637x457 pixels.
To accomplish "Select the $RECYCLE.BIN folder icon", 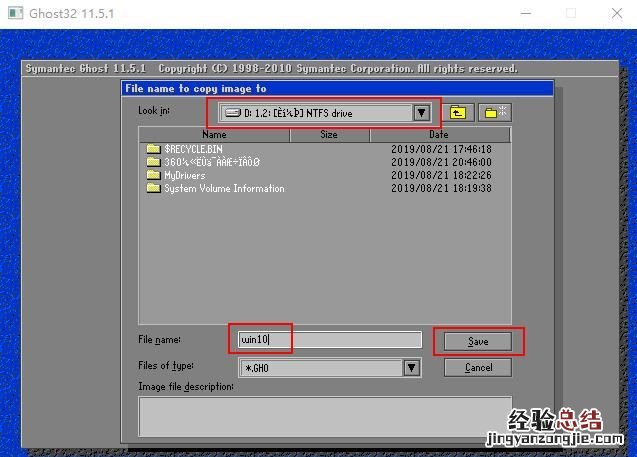I will click(x=153, y=149).
